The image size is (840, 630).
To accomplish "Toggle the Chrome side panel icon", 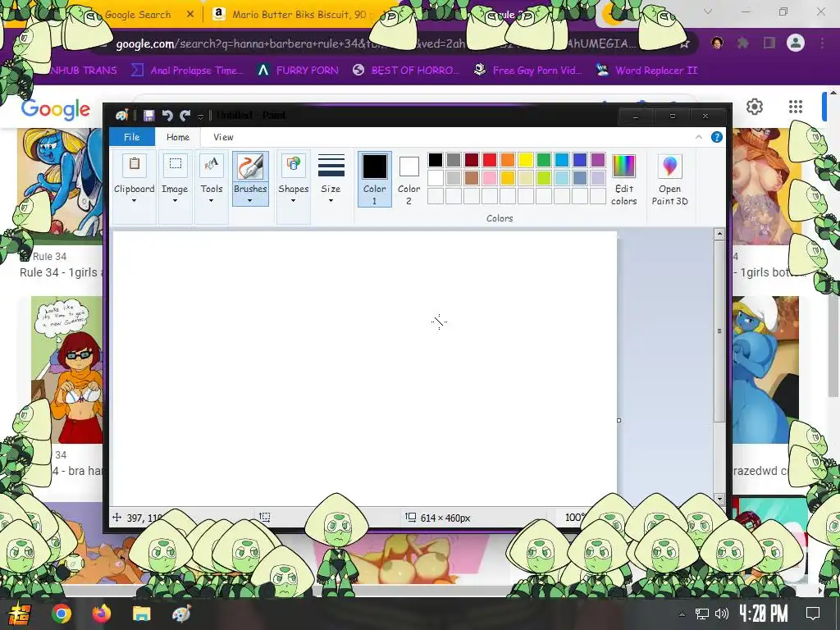I will click(x=769, y=43).
